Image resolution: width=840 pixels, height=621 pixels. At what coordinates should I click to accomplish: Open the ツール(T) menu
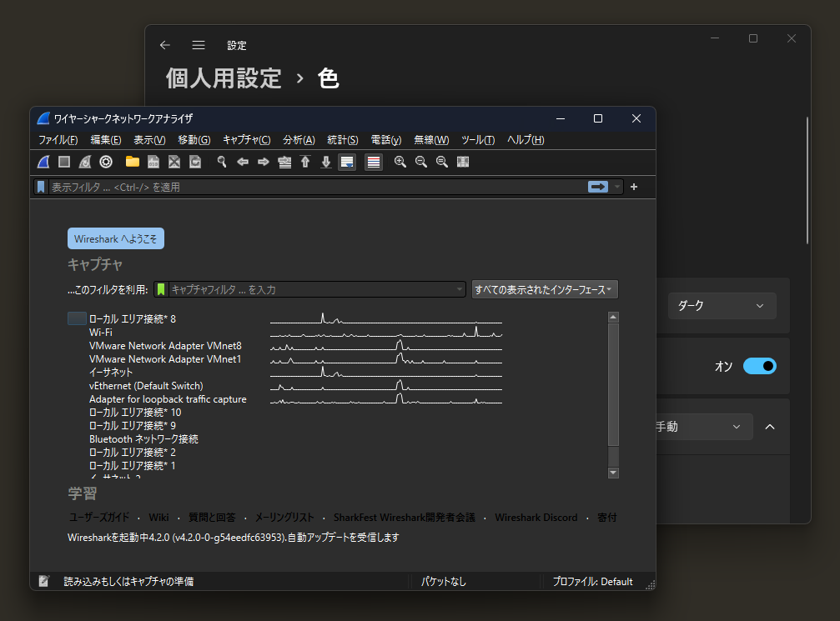click(478, 140)
